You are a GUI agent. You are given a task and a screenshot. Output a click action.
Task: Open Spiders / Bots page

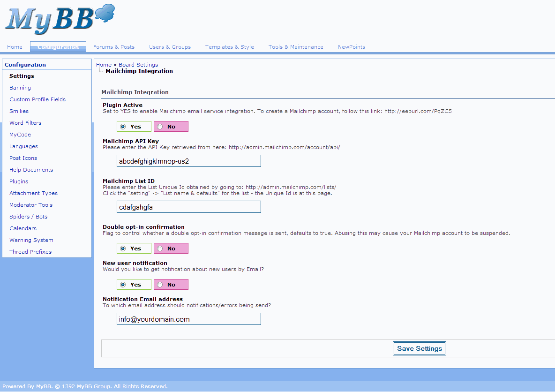tap(28, 216)
